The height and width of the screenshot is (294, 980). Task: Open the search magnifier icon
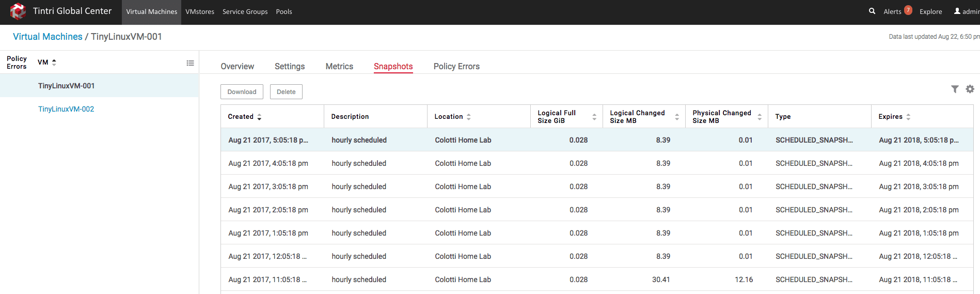pyautogui.click(x=872, y=11)
